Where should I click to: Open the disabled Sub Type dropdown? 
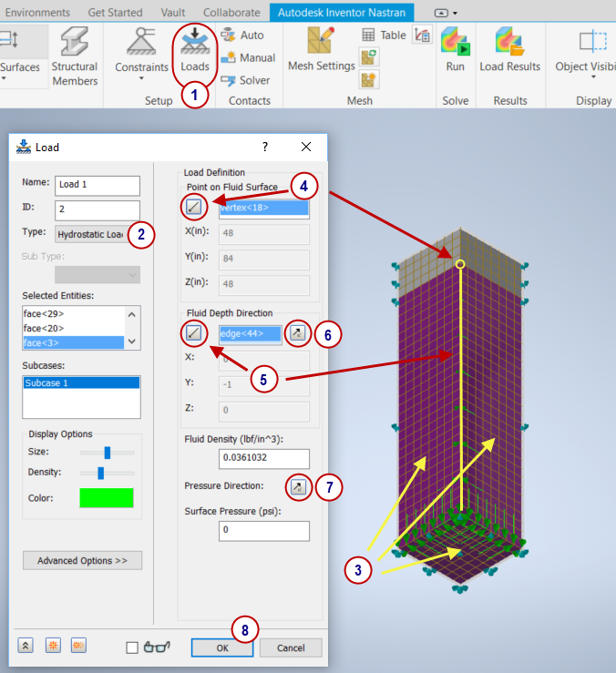98,275
